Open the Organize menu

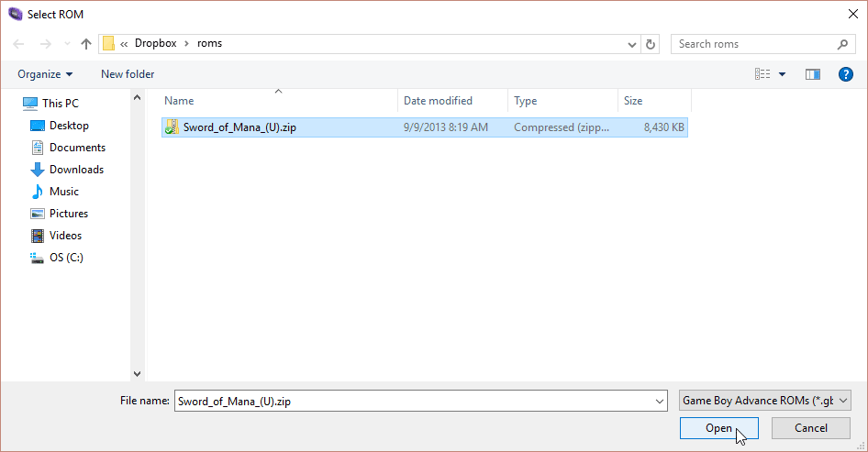point(45,74)
